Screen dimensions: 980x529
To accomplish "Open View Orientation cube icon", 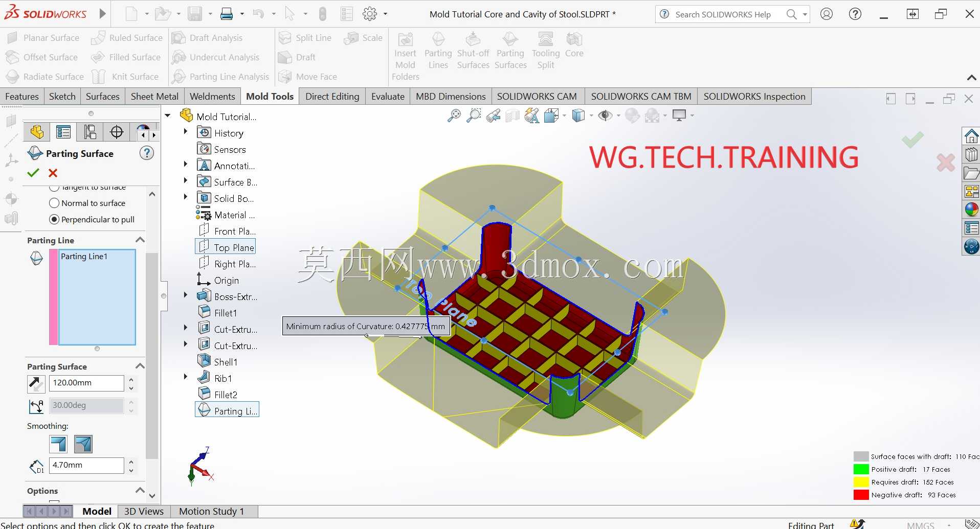I will 551,116.
